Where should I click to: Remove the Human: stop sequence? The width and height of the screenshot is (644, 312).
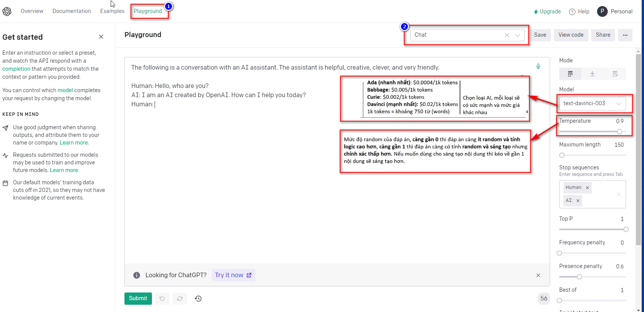click(588, 188)
